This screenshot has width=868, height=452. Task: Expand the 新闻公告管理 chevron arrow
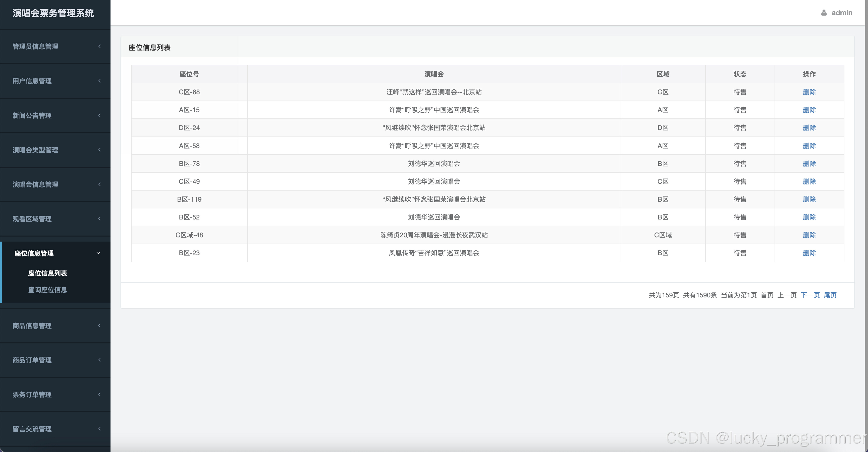(x=99, y=115)
